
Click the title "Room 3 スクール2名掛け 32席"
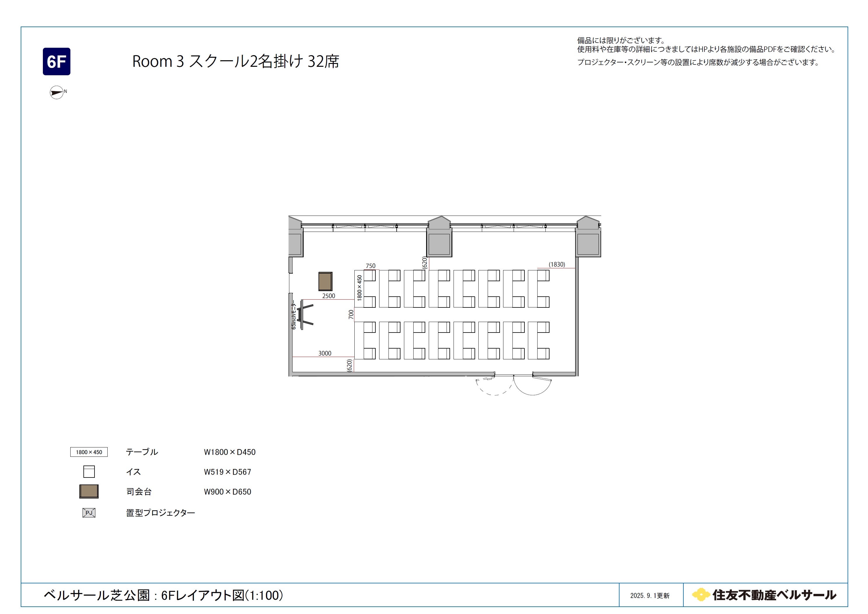[236, 61]
